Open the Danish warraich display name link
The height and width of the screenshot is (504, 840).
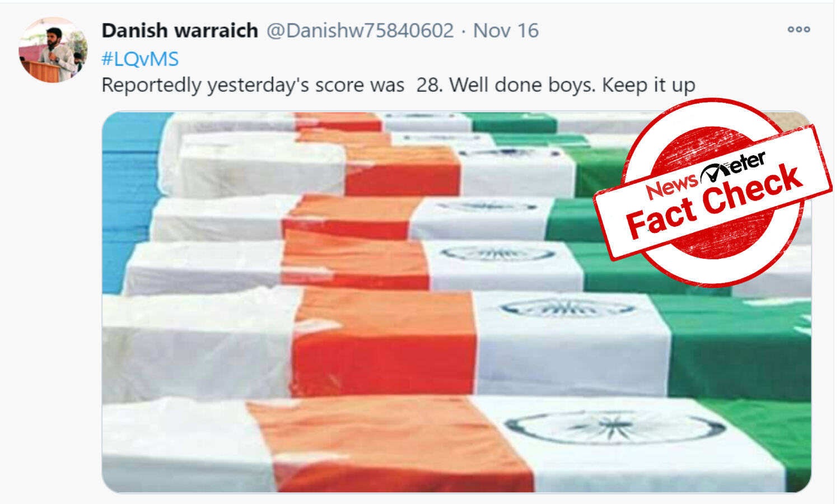[x=180, y=30]
